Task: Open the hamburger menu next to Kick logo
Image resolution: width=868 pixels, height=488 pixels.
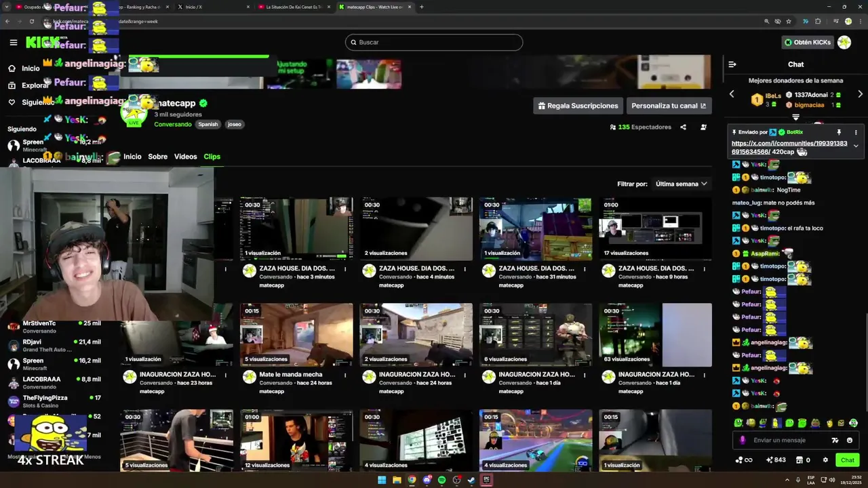Action: pyautogui.click(x=14, y=42)
